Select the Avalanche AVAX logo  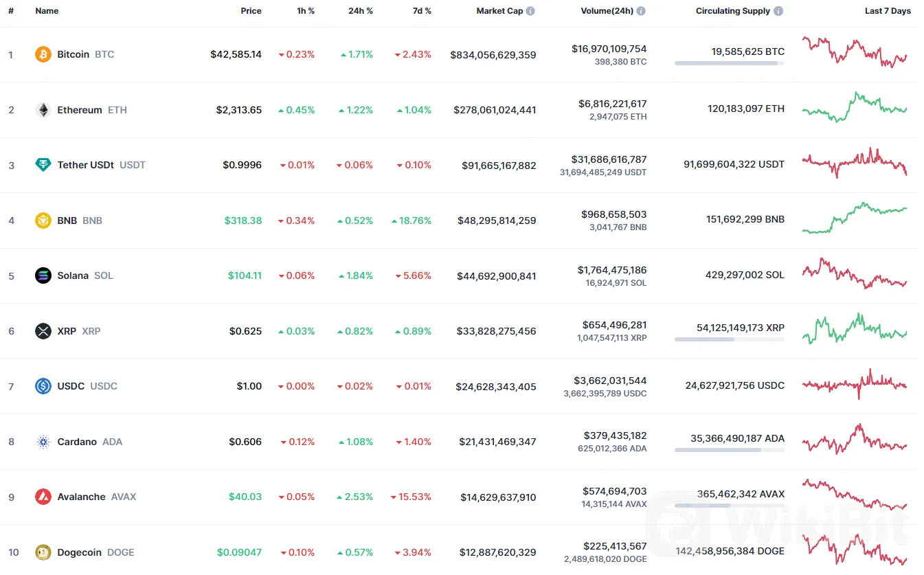[43, 496]
